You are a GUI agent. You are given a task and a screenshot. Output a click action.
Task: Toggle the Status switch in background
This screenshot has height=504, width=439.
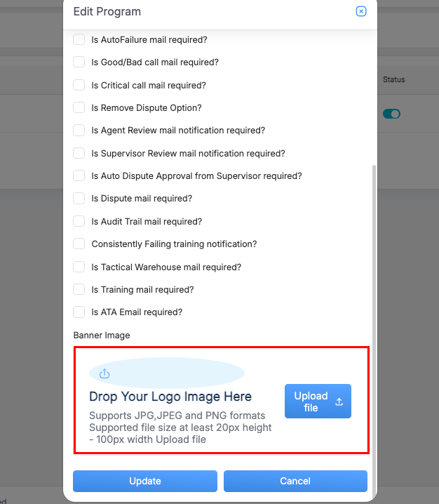[391, 114]
